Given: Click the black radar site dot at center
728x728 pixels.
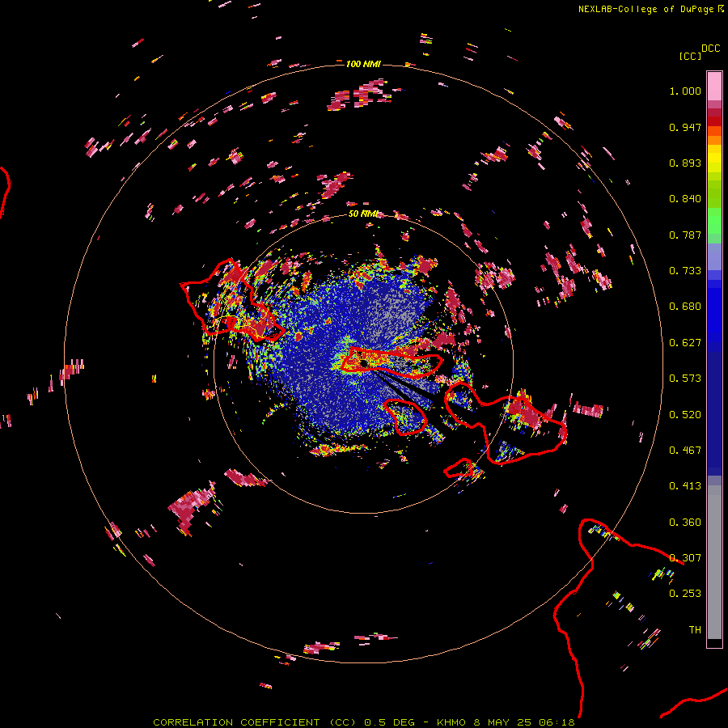Looking at the screenshot, I should [363, 363].
